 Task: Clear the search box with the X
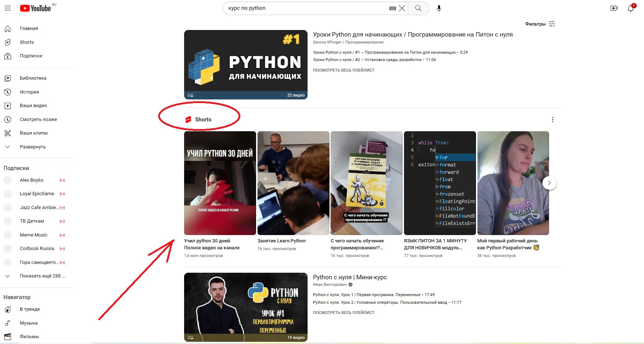click(x=402, y=8)
